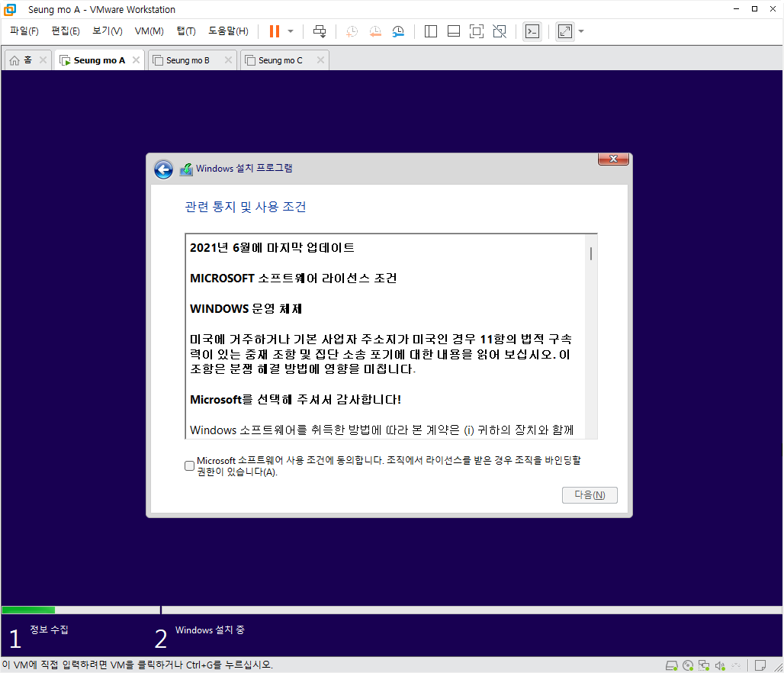Click the network adapter status icon
784x673 pixels.
704,665
